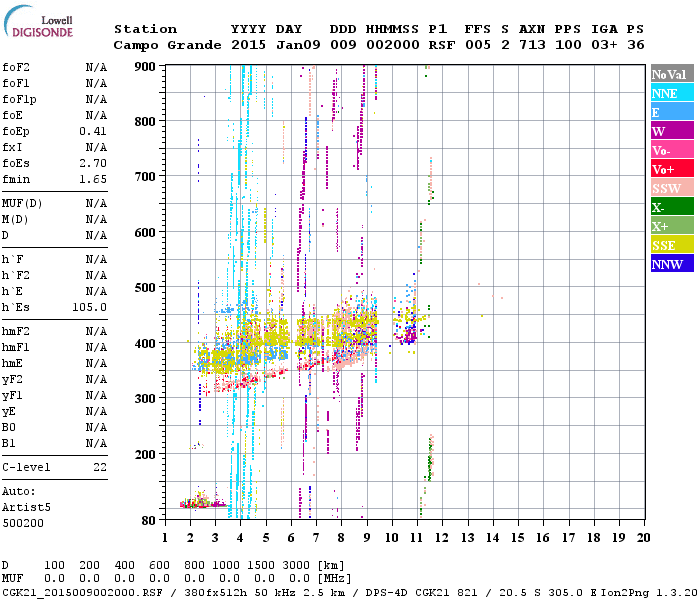Click the 002000 time header value
The width and height of the screenshot is (700, 600).
point(392,45)
